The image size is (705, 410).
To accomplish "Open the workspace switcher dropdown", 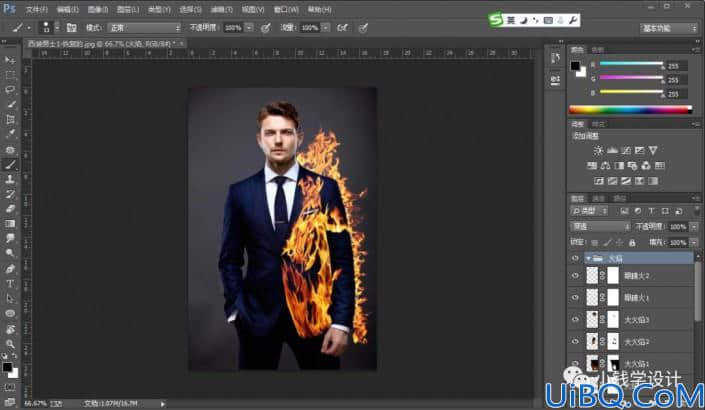I will click(x=669, y=28).
